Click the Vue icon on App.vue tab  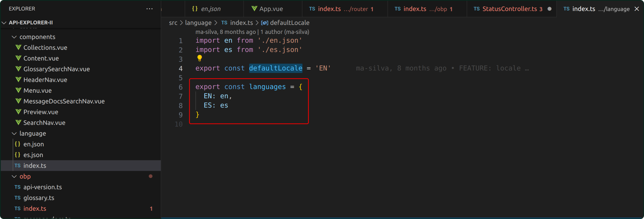(x=254, y=9)
